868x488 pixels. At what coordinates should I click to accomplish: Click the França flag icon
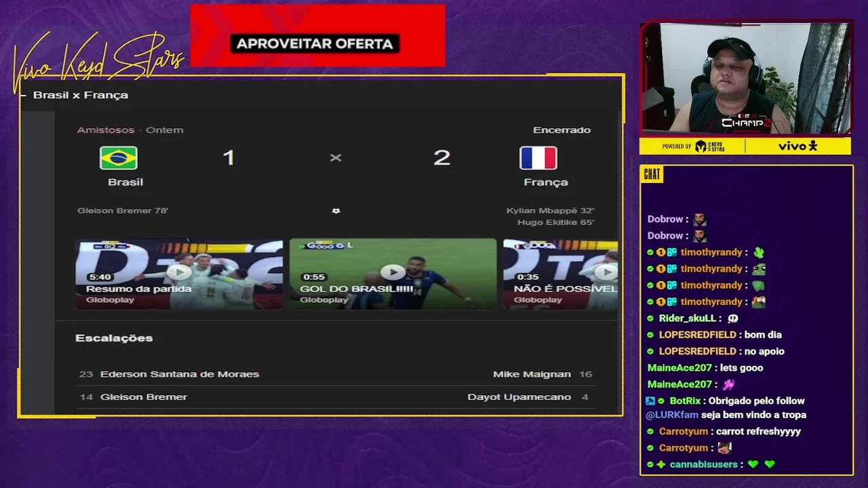tap(538, 158)
